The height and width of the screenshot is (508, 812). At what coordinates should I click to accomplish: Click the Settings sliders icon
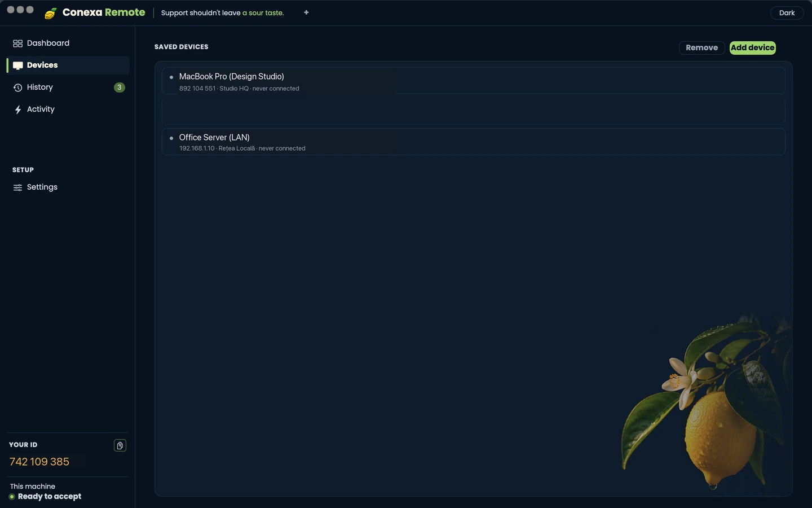point(17,187)
